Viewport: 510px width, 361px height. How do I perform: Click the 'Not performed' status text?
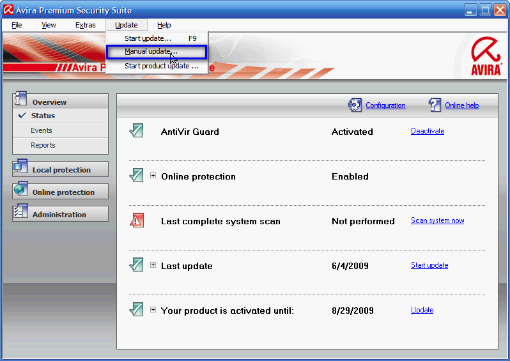363,221
